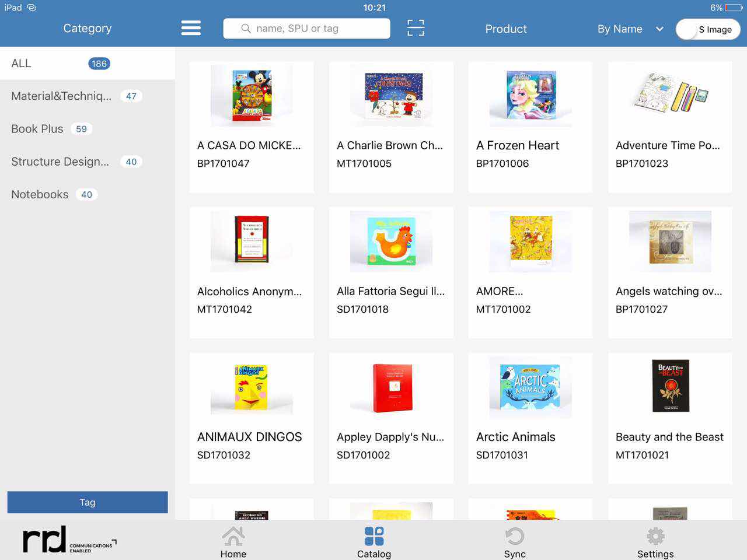This screenshot has height=560, width=747.
Task: Click product code MT1701021
Action: coord(642,455)
